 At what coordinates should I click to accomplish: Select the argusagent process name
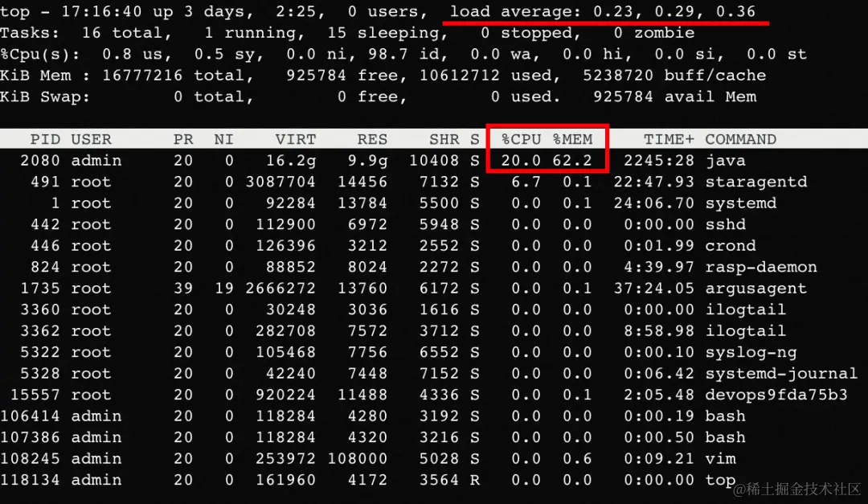[x=756, y=288]
